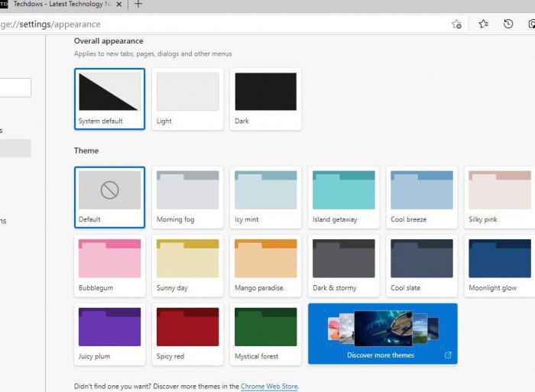Open Discover more themes tile
Image resolution: width=535 pixels, height=392 pixels.
[382, 334]
